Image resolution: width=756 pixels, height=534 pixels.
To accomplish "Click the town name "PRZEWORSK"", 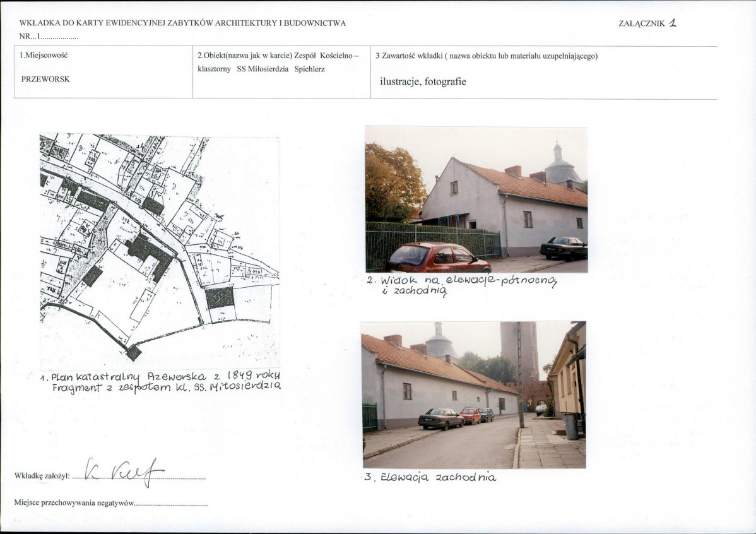I will click(x=45, y=79).
